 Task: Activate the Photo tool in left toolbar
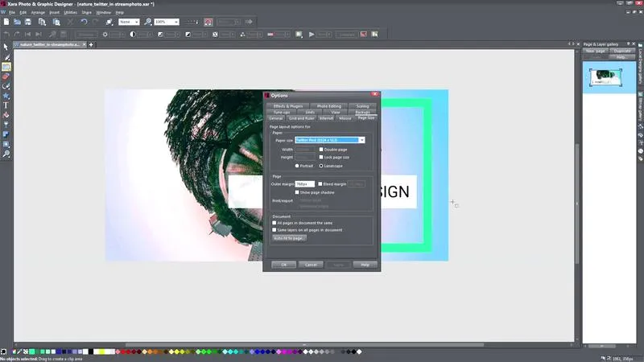(x=6, y=67)
